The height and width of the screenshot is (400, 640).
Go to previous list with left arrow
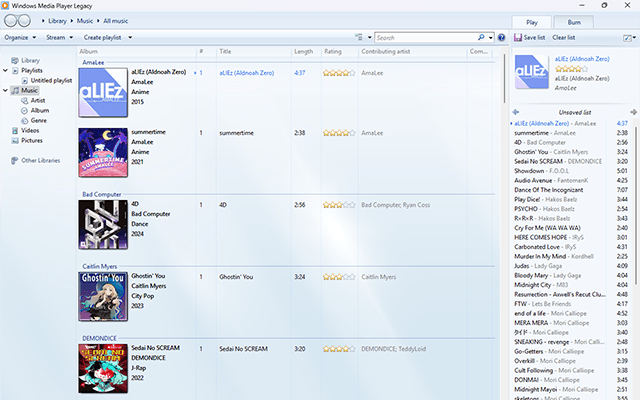[516, 112]
